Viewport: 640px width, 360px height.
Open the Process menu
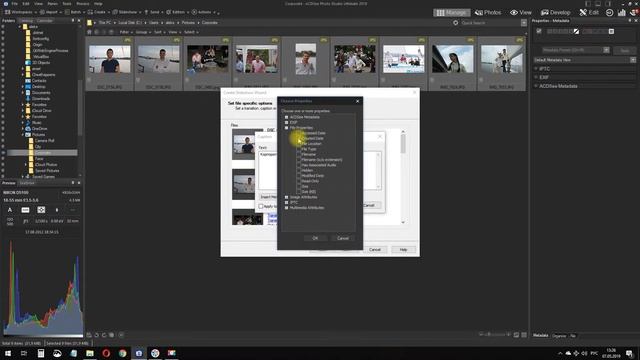point(83,4)
